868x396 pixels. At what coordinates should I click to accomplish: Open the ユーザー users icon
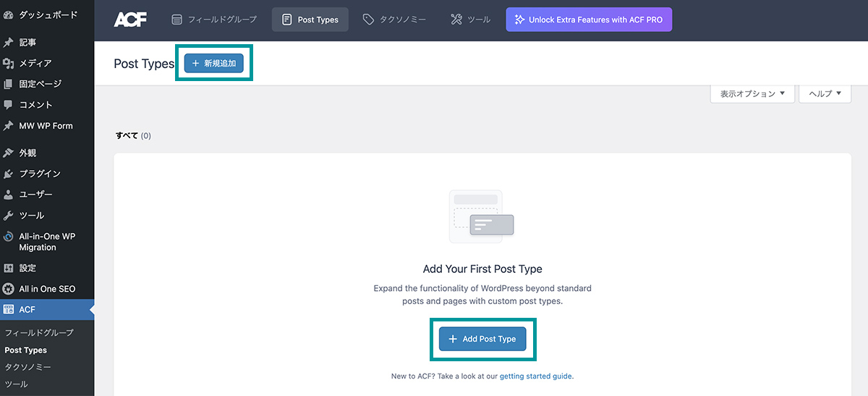pyautogui.click(x=9, y=195)
